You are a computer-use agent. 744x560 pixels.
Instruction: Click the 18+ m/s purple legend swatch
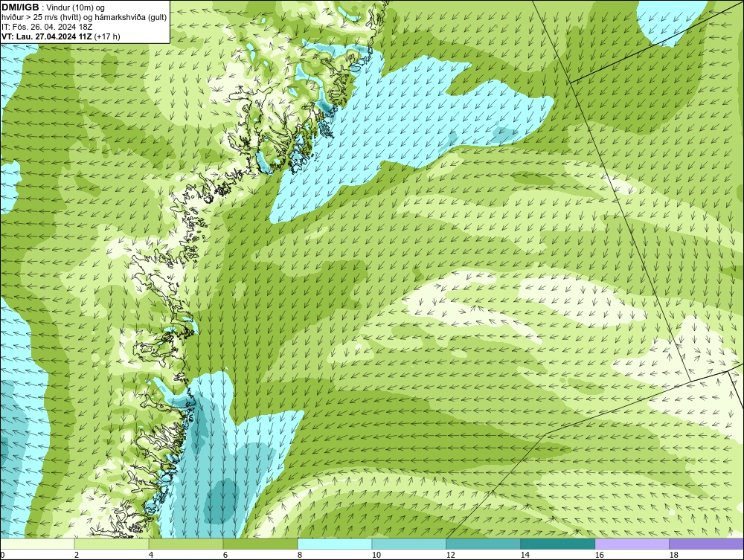point(706,544)
